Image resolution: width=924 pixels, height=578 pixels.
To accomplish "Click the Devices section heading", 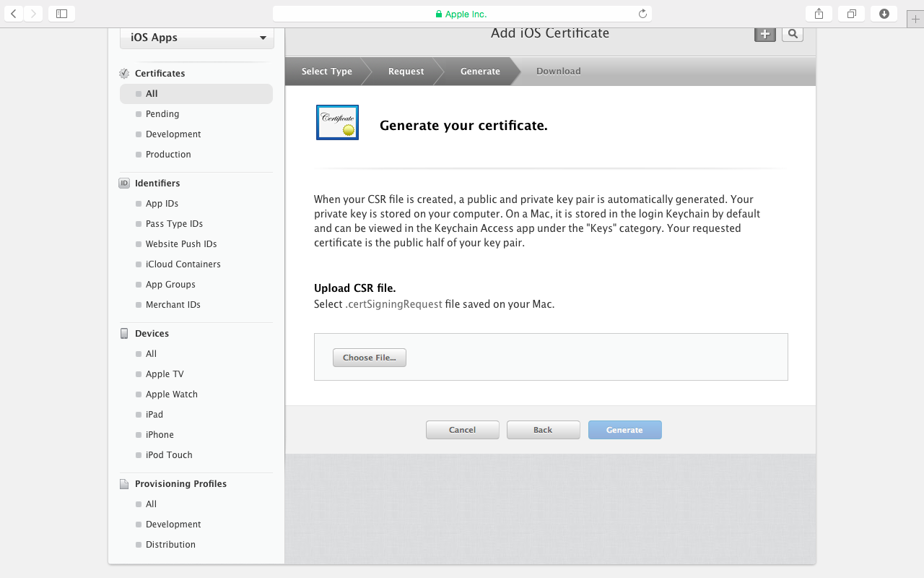I will [x=152, y=333].
